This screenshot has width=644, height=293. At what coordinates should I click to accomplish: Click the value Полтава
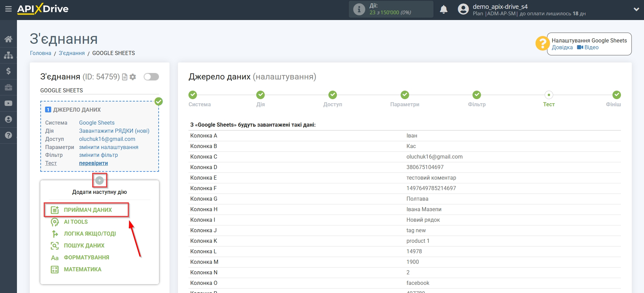point(417,199)
